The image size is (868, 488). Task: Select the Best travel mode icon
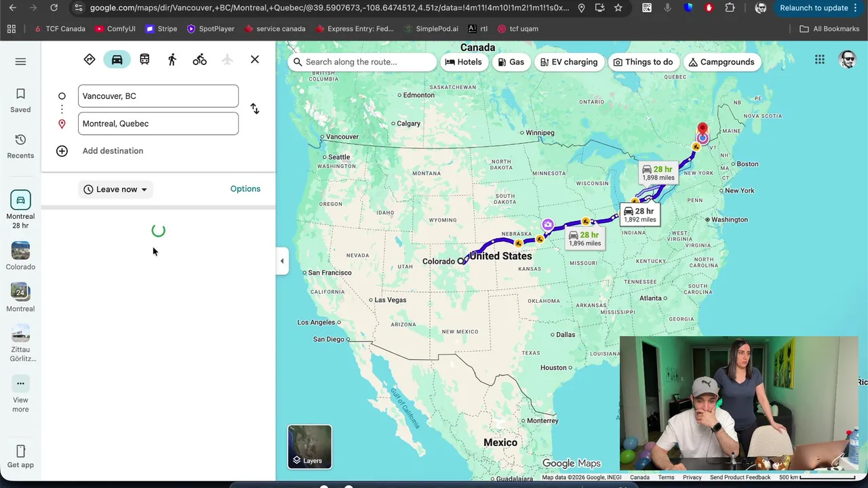click(90, 60)
